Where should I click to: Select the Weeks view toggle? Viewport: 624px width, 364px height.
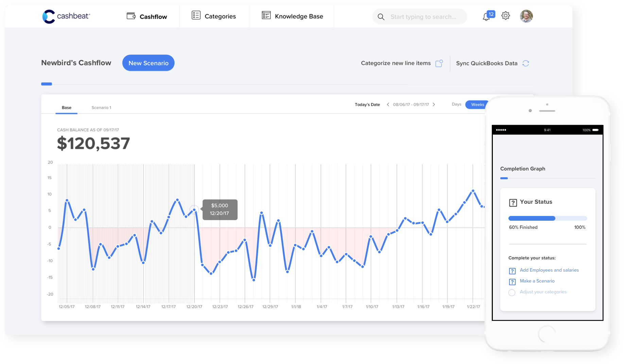click(x=477, y=105)
